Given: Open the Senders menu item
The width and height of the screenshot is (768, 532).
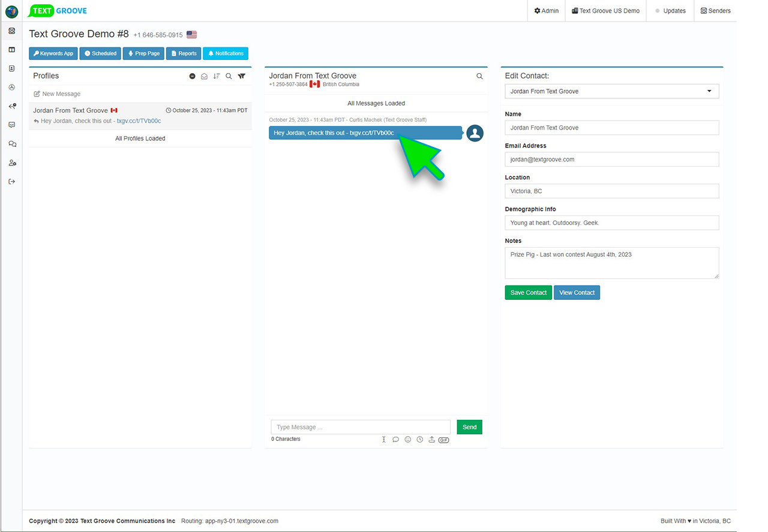Looking at the screenshot, I should click(716, 11).
